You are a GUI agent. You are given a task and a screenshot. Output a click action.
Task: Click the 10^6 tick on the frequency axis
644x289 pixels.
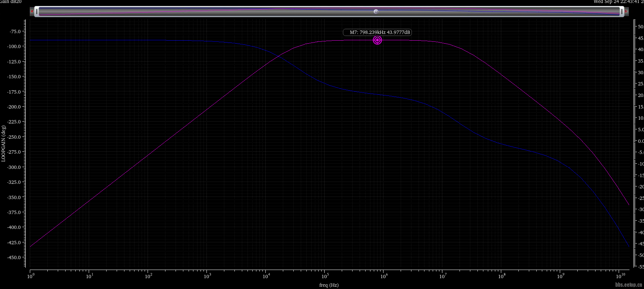383,276
